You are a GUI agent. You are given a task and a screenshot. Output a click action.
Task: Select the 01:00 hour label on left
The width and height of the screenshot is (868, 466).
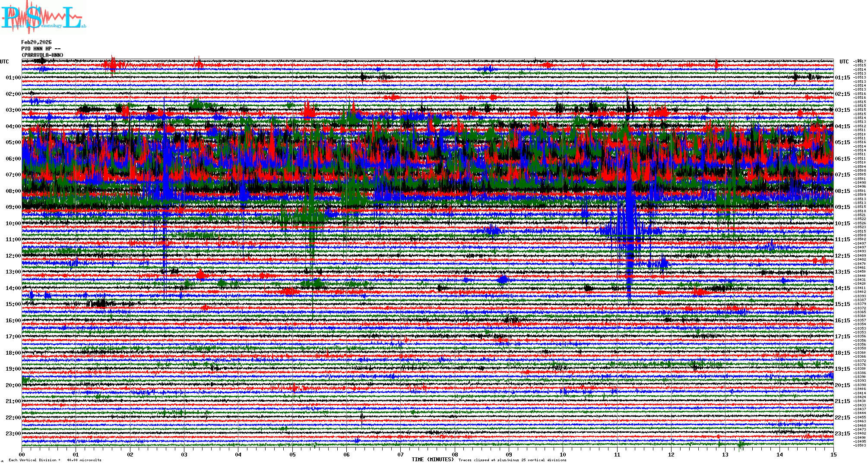click(13, 78)
